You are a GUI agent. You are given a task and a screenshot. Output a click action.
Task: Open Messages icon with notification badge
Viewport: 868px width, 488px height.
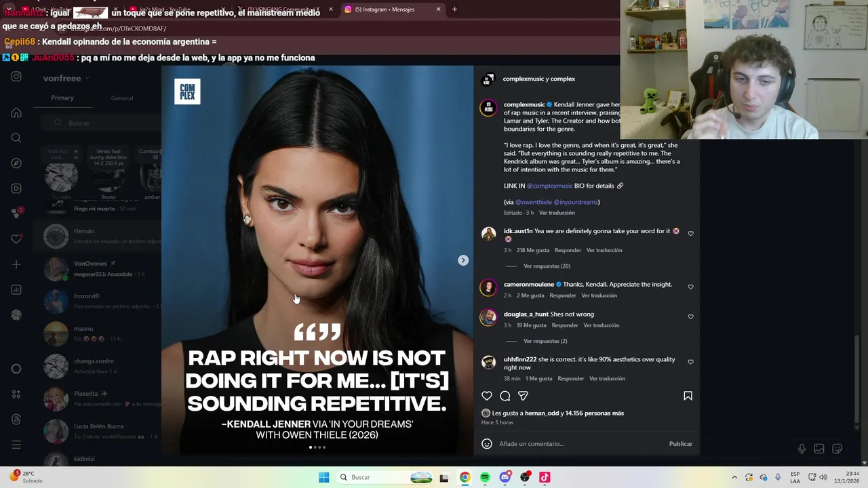pos(16,213)
